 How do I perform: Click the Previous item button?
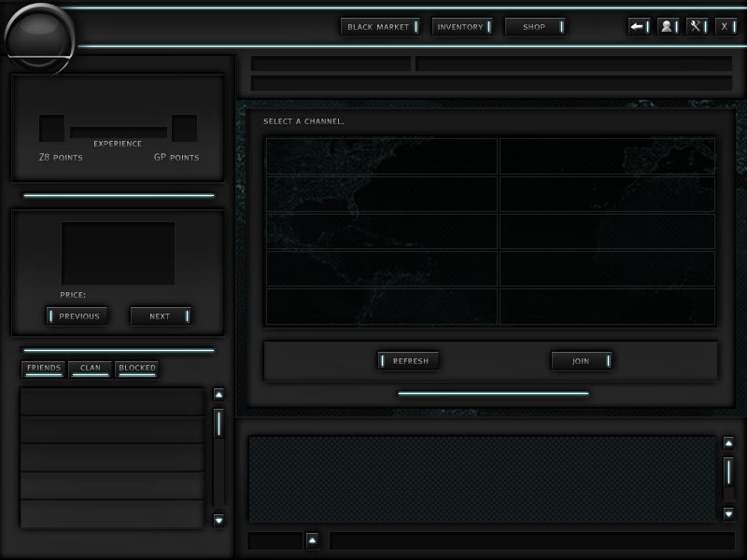click(78, 316)
